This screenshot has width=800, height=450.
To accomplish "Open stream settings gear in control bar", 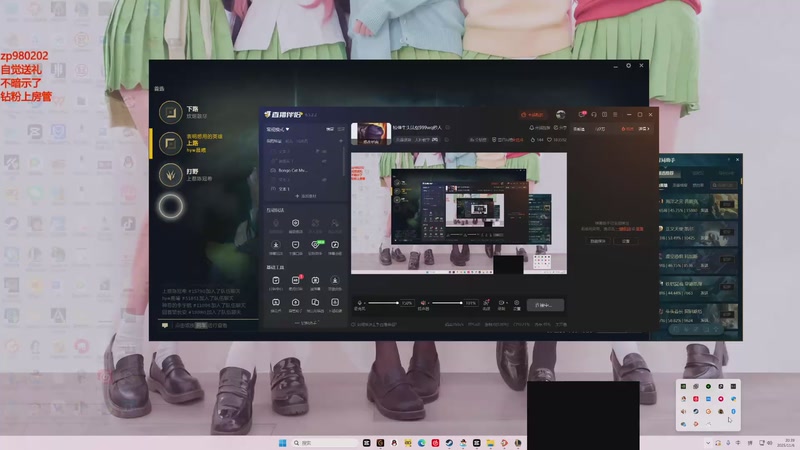I will (516, 303).
